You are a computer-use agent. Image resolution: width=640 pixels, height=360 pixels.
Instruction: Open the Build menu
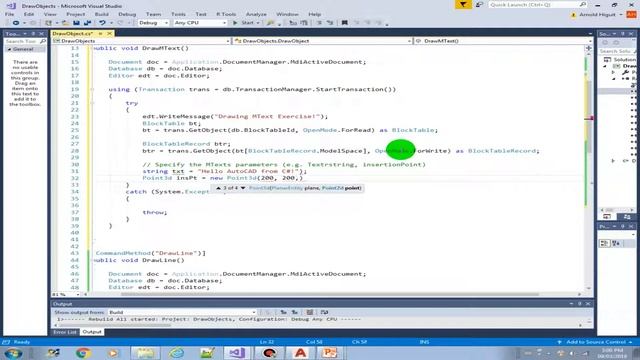point(102,14)
